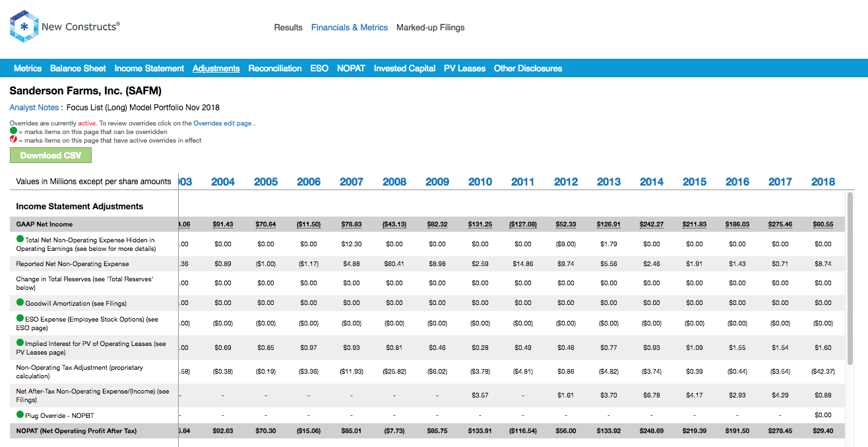Click the 2012 year column header
Image resolution: width=868 pixels, height=447 pixels.
566,182
